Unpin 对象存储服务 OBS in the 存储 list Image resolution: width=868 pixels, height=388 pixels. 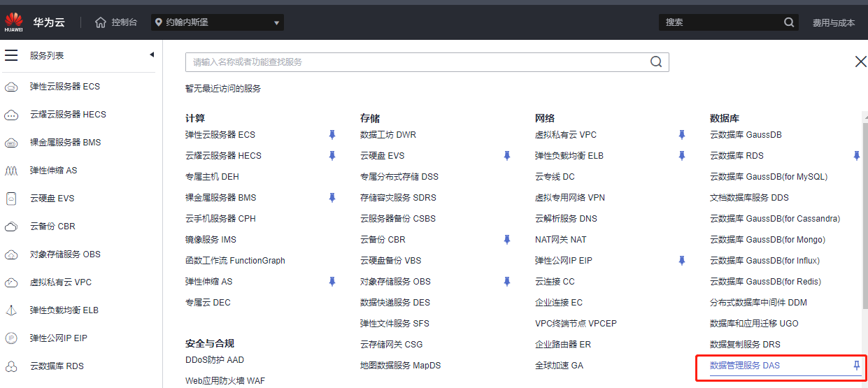[507, 282]
